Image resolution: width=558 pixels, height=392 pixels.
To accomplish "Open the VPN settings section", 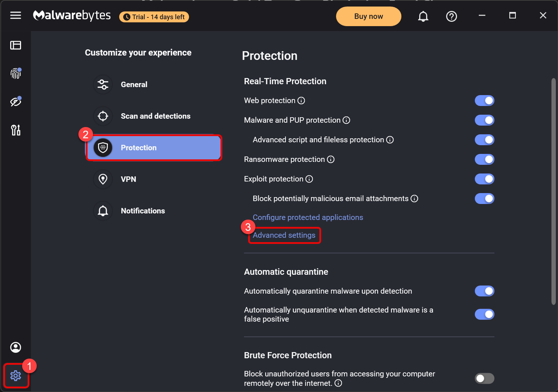I will [x=128, y=179].
